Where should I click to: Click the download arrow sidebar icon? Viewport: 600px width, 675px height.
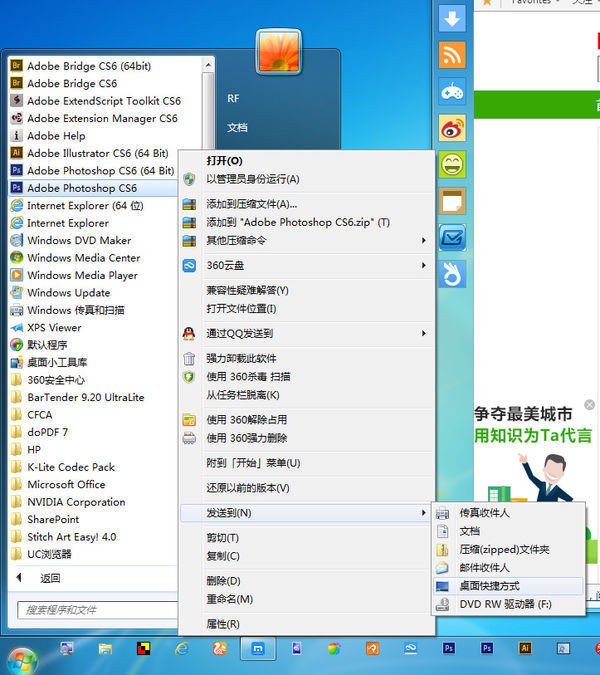pos(452,18)
